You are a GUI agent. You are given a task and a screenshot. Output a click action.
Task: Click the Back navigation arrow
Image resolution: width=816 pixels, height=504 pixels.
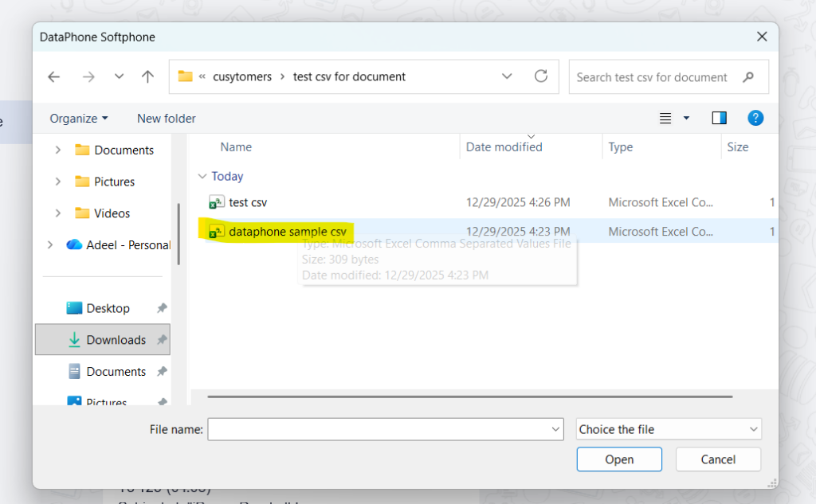pyautogui.click(x=53, y=77)
